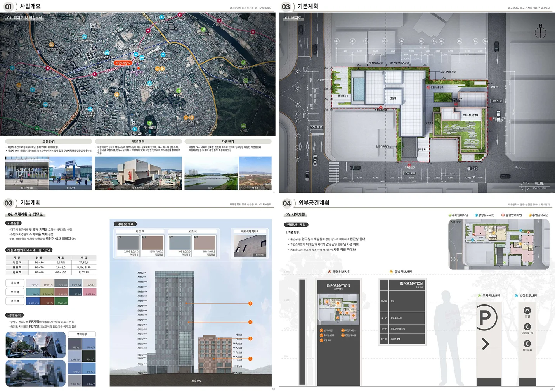Click the 기본방향 pill label
The width and height of the screenshot is (555, 392).
click(14, 223)
